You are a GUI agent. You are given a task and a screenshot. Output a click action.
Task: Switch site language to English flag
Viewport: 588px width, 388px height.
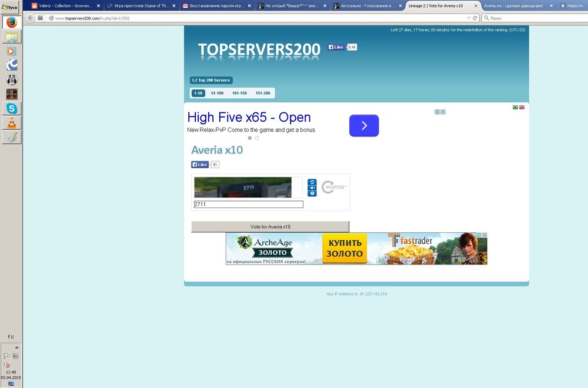pos(522,108)
